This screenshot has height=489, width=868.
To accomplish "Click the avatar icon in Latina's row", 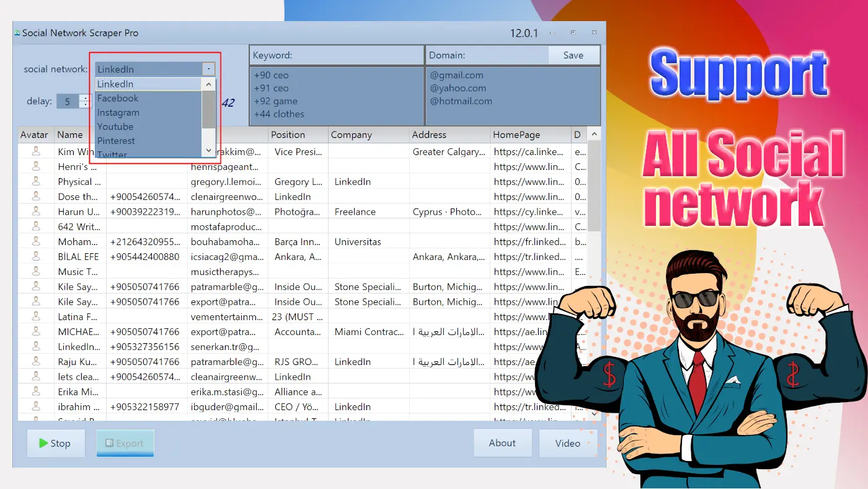I will (36, 316).
